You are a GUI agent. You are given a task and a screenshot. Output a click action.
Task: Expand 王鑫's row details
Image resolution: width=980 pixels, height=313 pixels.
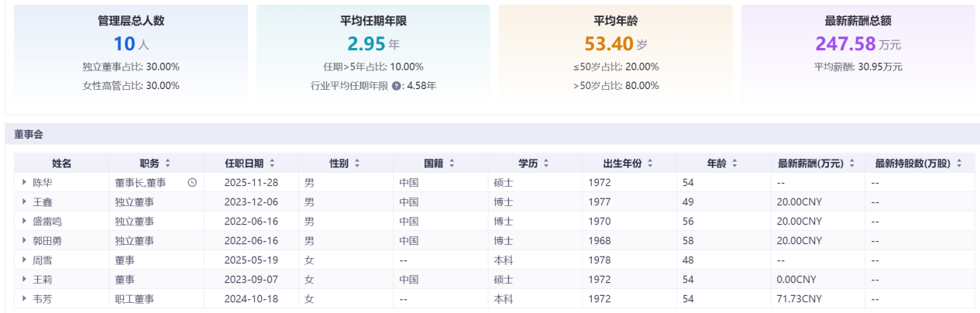pos(25,202)
